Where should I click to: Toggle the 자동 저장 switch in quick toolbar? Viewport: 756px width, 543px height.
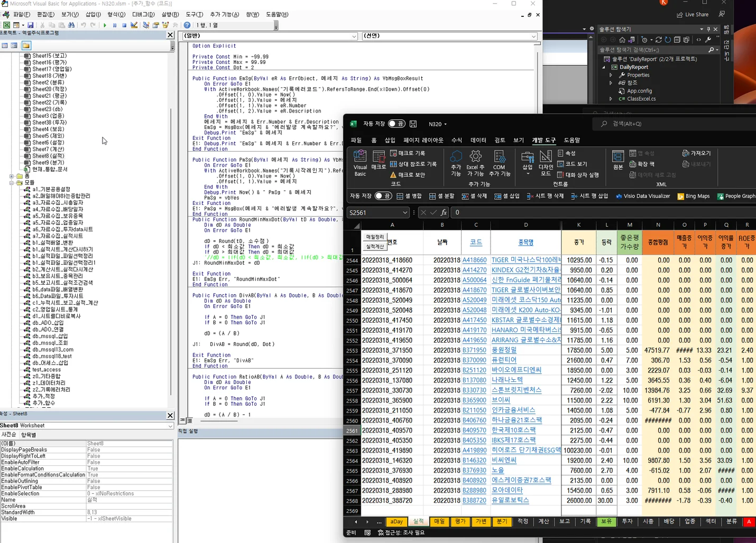pyautogui.click(x=383, y=196)
